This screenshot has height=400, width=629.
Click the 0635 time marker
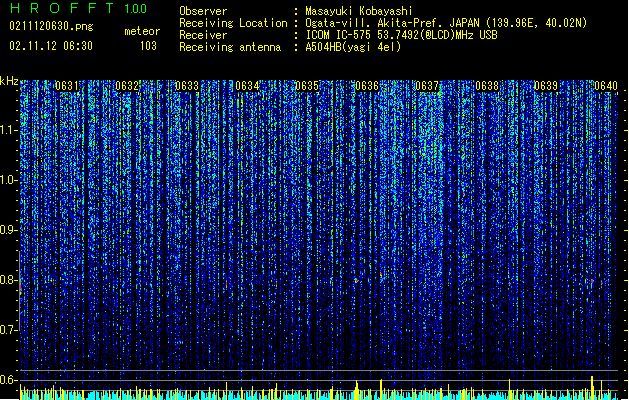click(x=307, y=86)
